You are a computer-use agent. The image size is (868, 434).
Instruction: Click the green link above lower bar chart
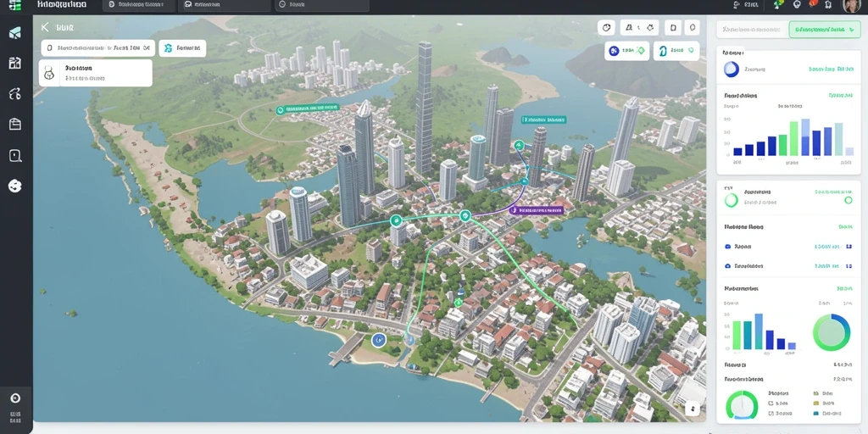[845, 288]
